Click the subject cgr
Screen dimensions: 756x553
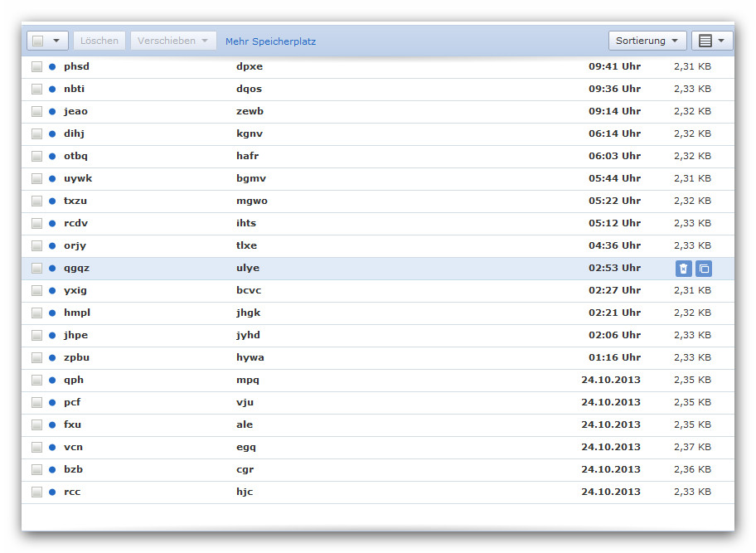click(x=245, y=469)
